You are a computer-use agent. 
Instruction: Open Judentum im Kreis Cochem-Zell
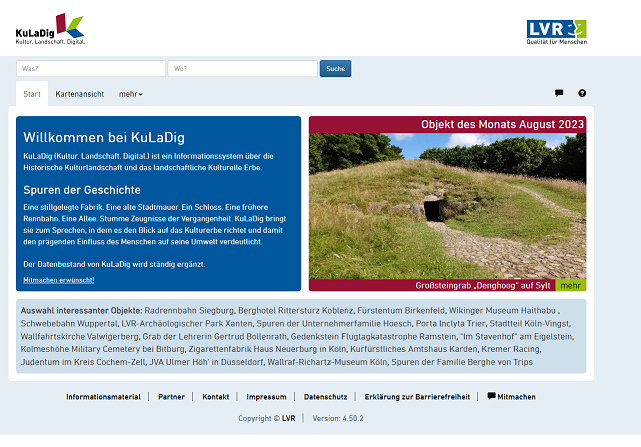[83, 362]
